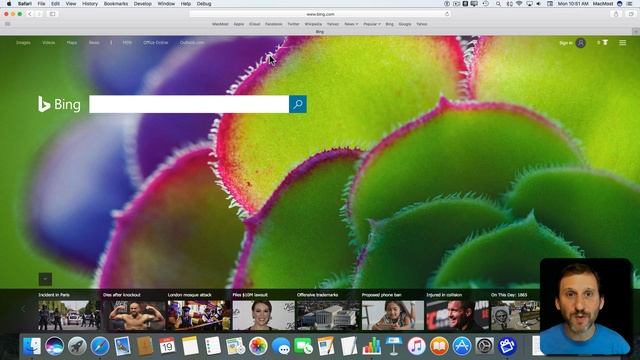
Task: Collapse the news carousel with down-arrow button
Action: 45,279
